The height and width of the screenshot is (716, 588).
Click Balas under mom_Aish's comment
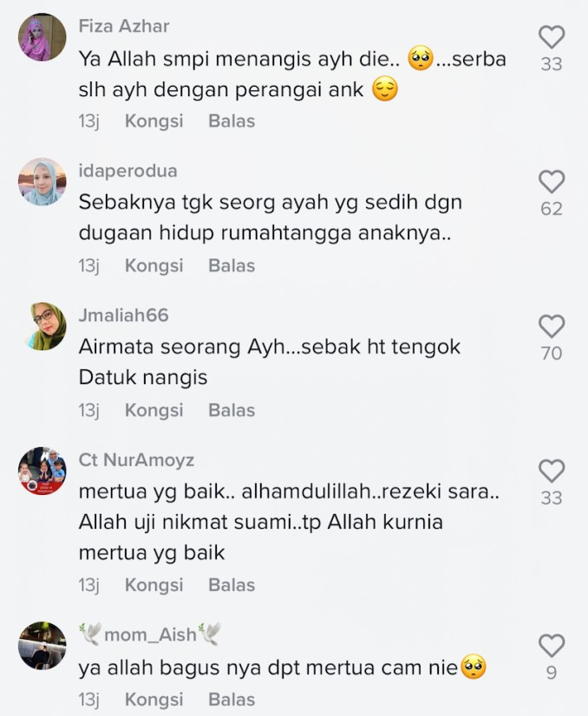coord(232,700)
